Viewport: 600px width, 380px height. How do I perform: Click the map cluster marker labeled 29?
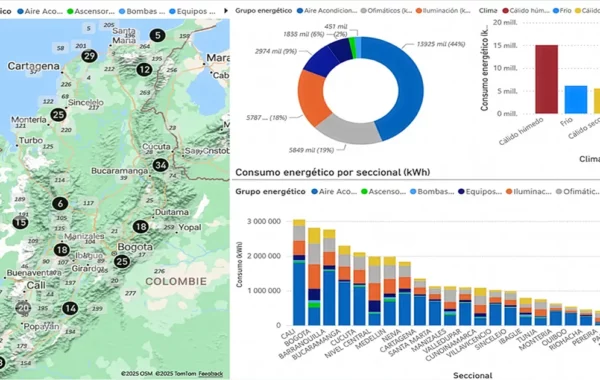(x=89, y=56)
